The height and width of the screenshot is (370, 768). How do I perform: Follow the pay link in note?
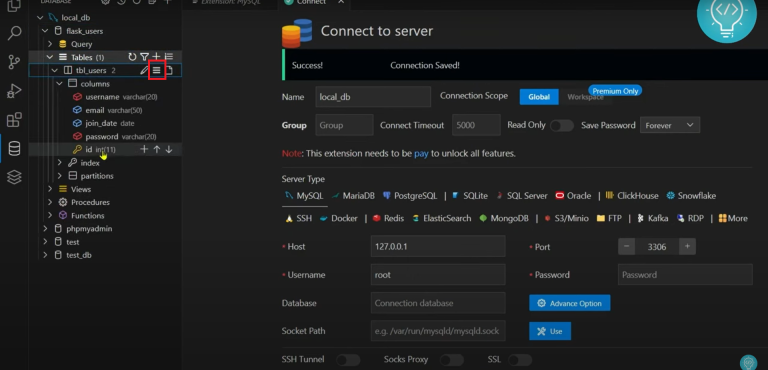click(x=421, y=154)
